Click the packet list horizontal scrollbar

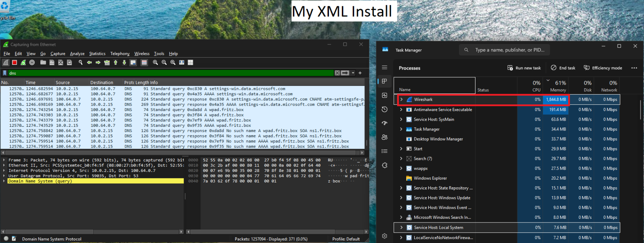coord(183,152)
